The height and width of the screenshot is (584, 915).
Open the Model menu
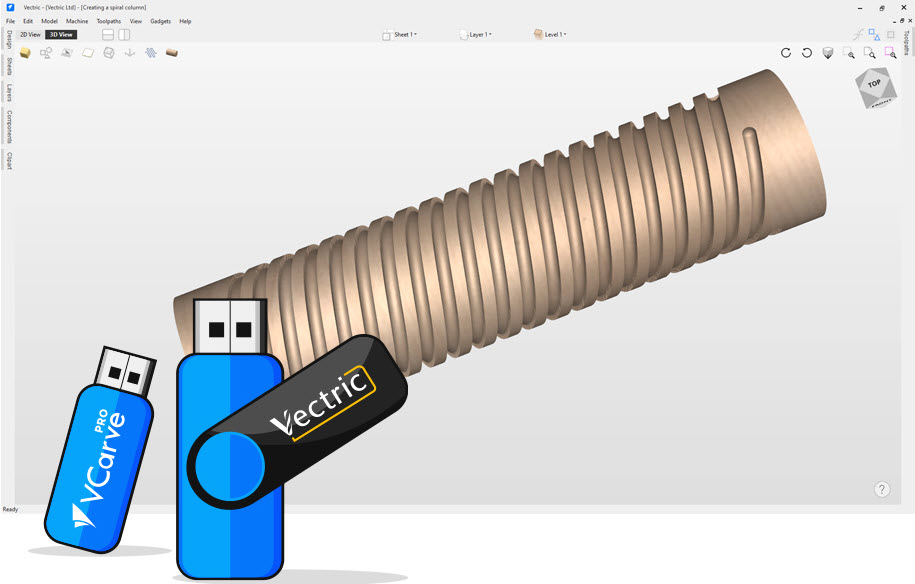(50, 21)
